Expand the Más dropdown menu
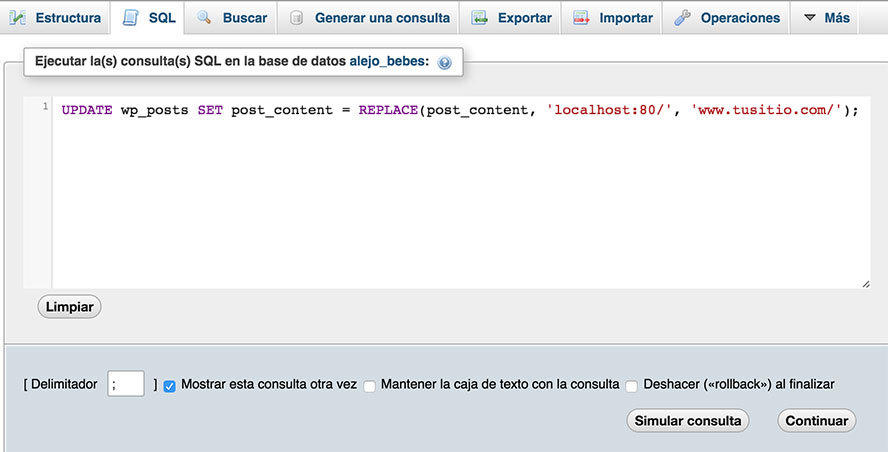 point(826,18)
